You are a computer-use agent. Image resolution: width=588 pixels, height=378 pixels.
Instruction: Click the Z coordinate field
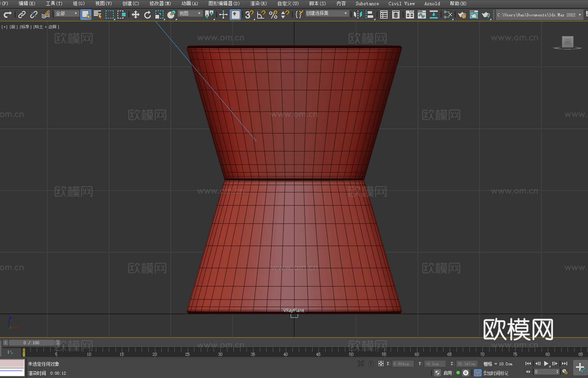[466, 364]
